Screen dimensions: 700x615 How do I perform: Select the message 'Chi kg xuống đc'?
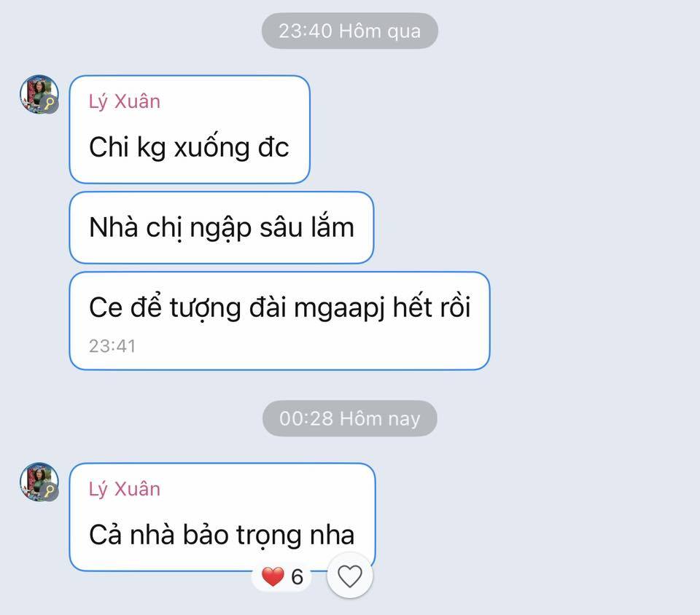coord(190,129)
